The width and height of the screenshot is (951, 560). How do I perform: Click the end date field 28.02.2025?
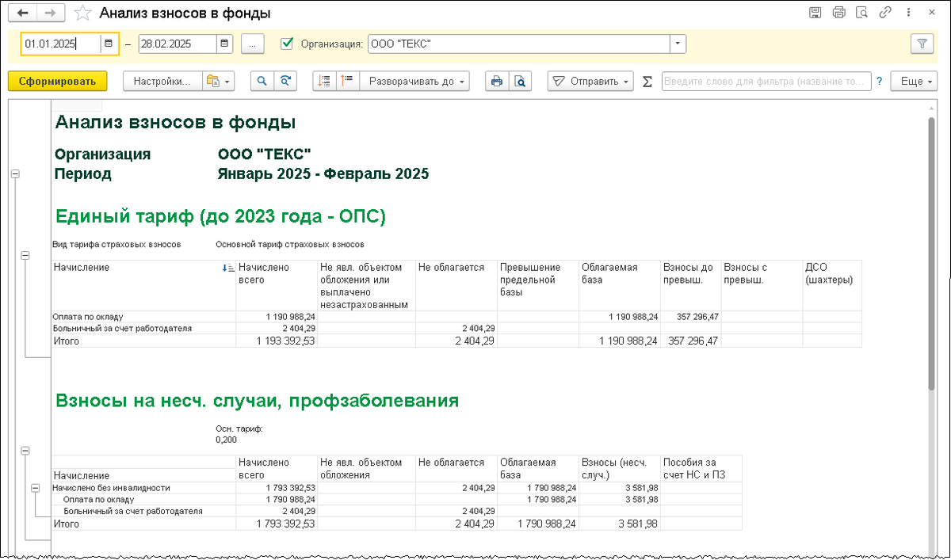(177, 44)
